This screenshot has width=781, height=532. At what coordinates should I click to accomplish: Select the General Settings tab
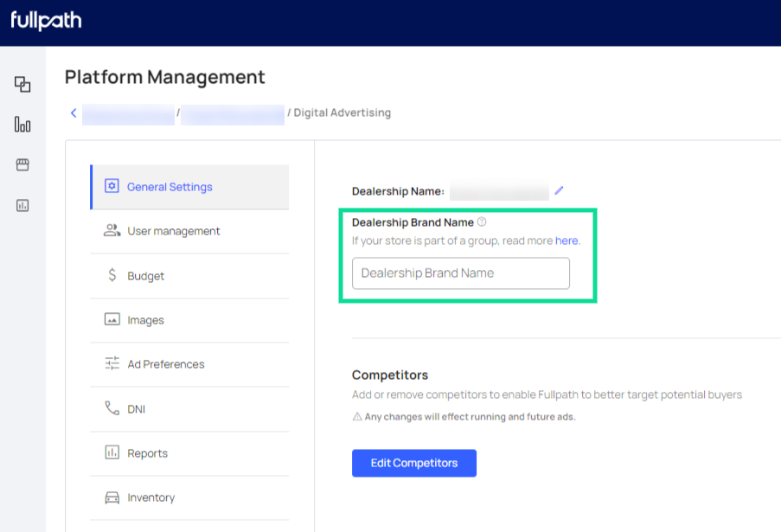pos(170,187)
